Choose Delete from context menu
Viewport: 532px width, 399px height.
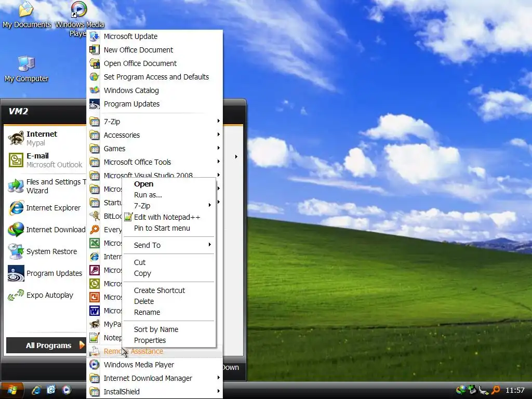point(169,302)
